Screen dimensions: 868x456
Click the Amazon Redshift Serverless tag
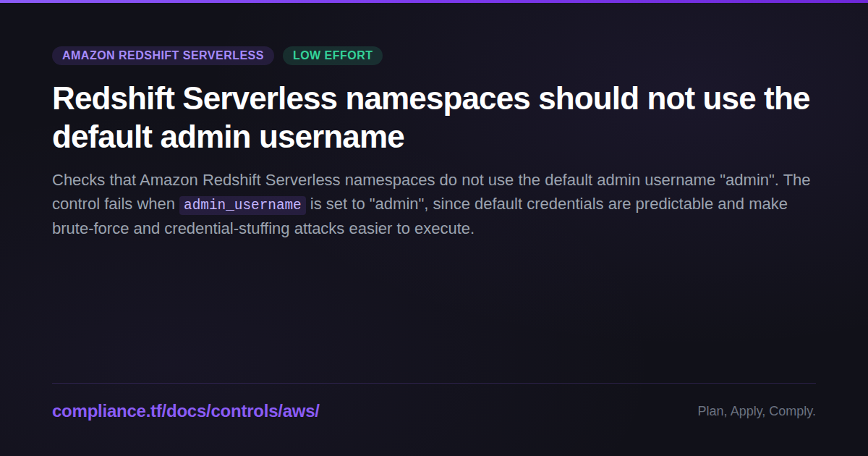coord(163,56)
